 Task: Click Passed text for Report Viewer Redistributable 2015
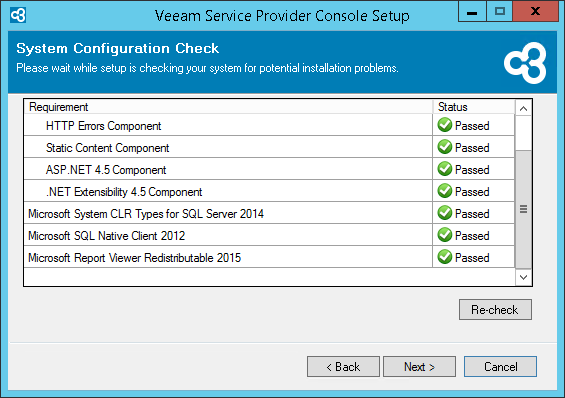point(472,258)
